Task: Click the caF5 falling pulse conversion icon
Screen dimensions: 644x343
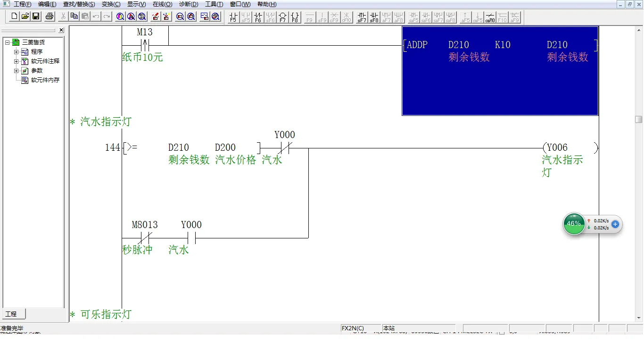Action: coord(478,17)
